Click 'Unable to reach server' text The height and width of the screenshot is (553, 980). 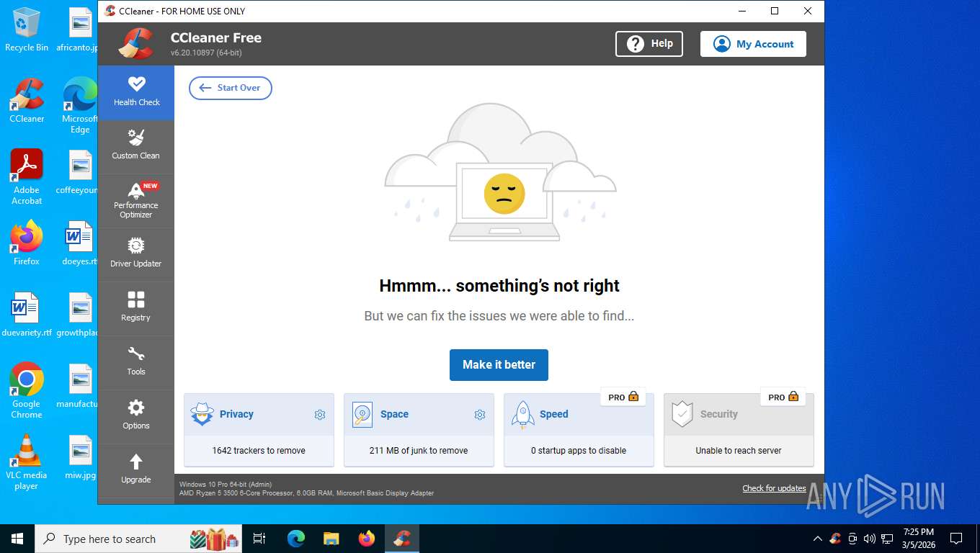(x=739, y=451)
